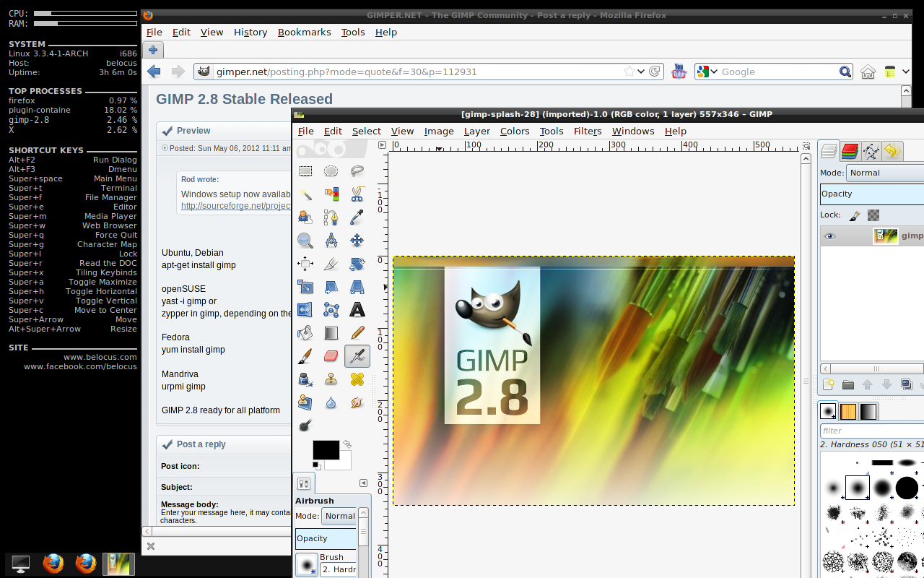Select the Scissors Select tool

(357, 194)
